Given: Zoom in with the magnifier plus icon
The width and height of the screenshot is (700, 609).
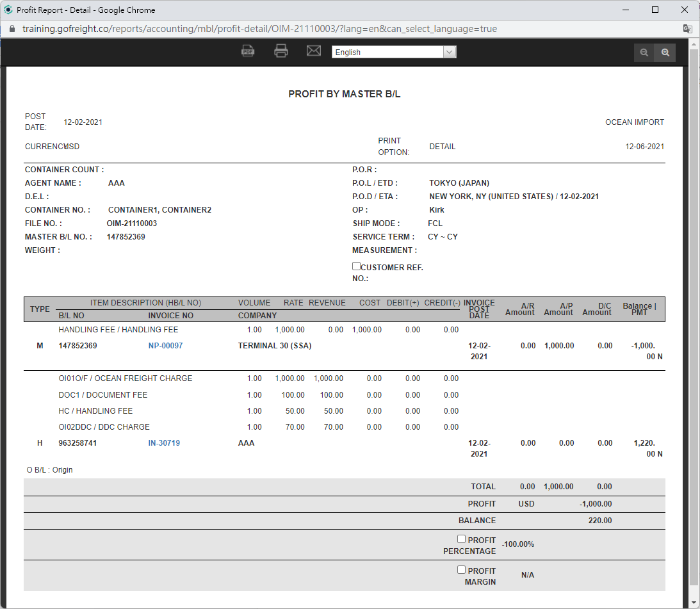Looking at the screenshot, I should tap(665, 53).
